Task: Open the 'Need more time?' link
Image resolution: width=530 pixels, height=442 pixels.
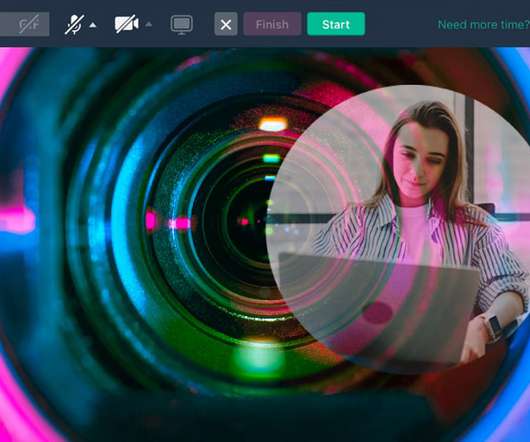Action: (x=483, y=25)
